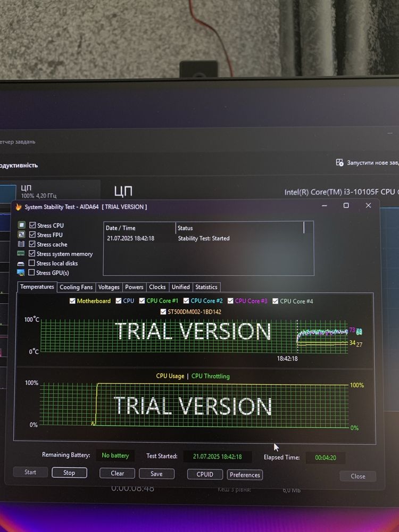This screenshot has width=399, height=532.
Task: Click the cache icon beside Stress cache
Action: 21,244
